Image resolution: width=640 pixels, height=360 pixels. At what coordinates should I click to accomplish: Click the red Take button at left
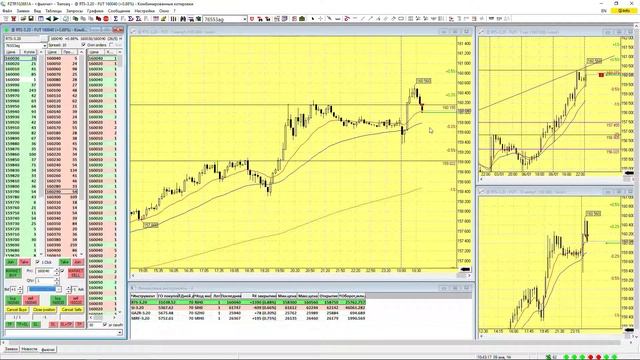[x=24, y=262]
